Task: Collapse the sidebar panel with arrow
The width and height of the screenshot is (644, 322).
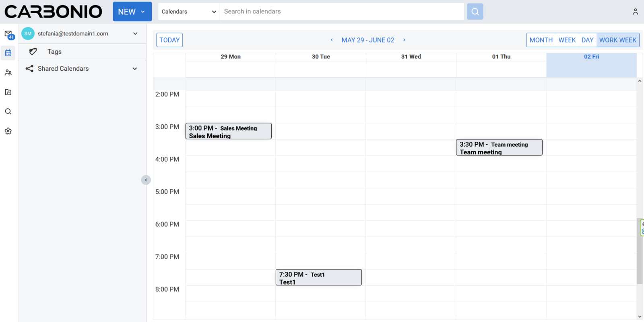Action: 146,180
